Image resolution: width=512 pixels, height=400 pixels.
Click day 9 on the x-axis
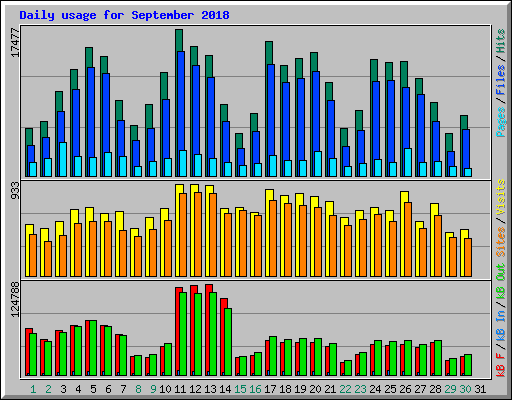pos(153,389)
